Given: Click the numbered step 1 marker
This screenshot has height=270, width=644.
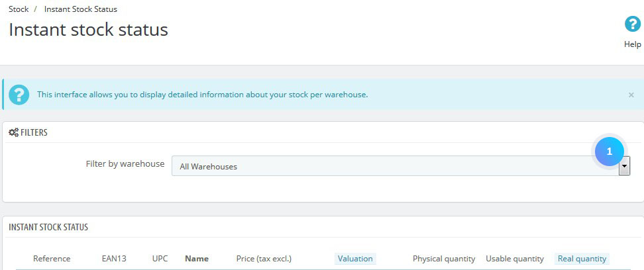Looking at the screenshot, I should pyautogui.click(x=610, y=152).
